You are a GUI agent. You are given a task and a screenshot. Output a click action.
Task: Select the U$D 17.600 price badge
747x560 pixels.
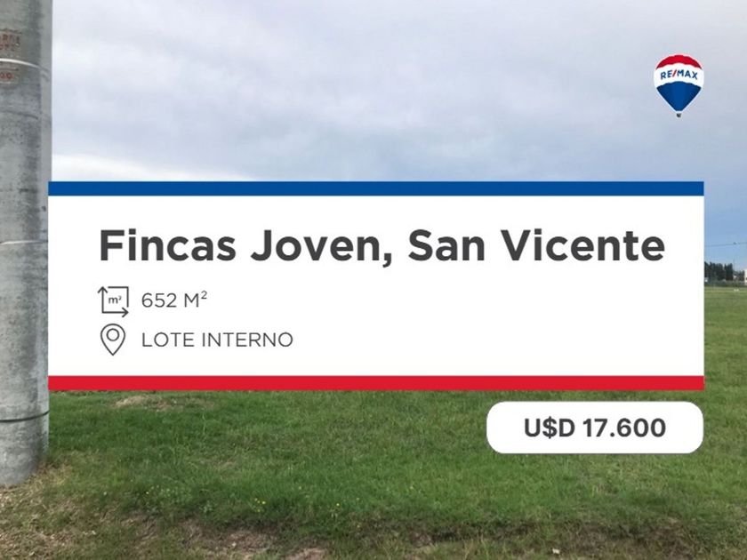click(595, 428)
